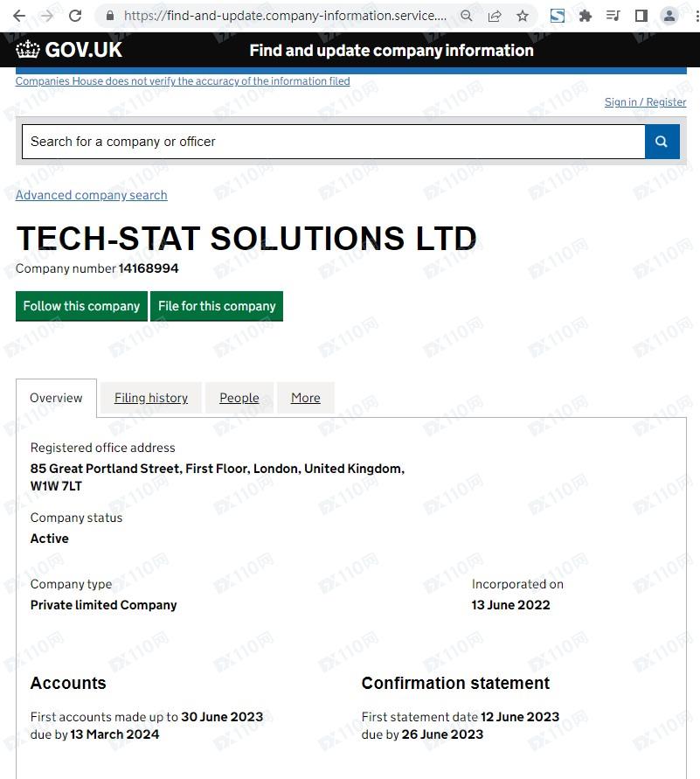Click File for this company button
Image resolution: width=700 pixels, height=779 pixels.
click(217, 306)
